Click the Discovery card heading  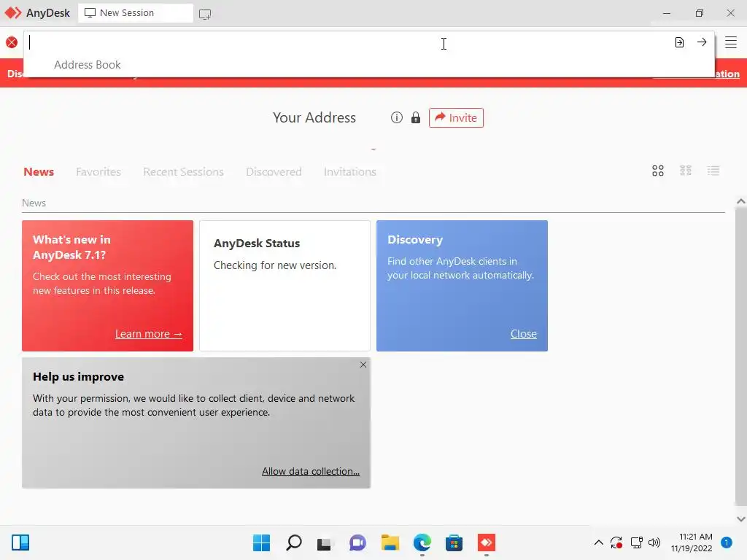tap(415, 240)
